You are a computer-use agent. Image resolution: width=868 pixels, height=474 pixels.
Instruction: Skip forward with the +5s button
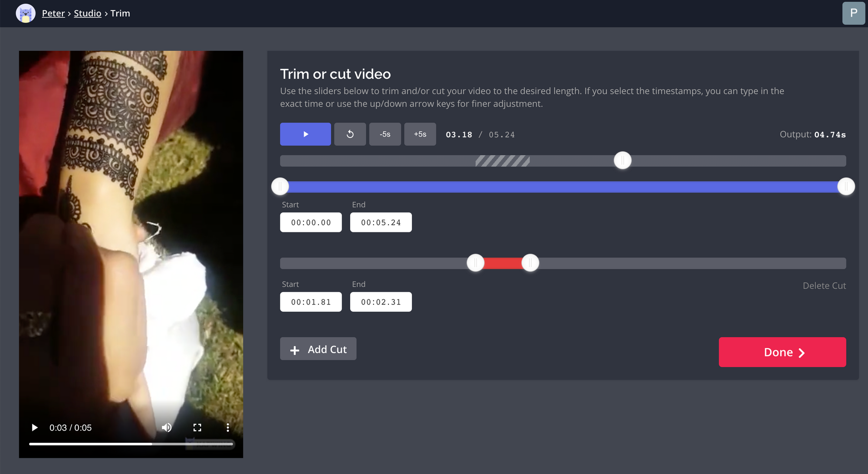coord(420,134)
